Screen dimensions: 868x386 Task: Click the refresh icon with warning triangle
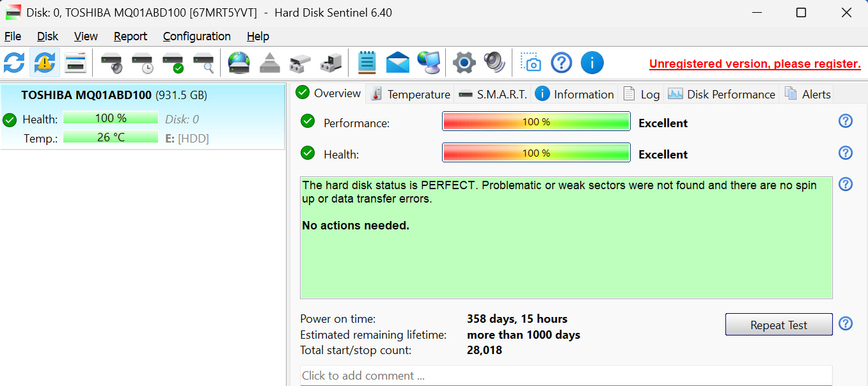pos(45,63)
